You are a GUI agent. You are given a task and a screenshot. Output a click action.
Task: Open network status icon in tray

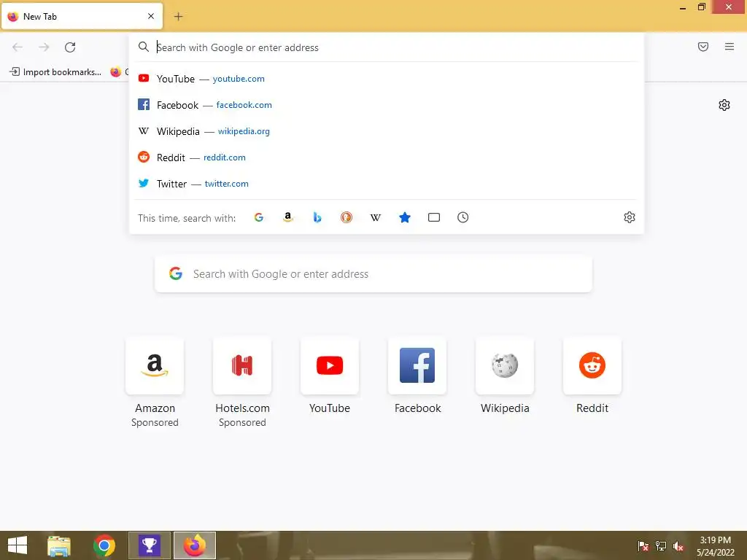tap(661, 546)
